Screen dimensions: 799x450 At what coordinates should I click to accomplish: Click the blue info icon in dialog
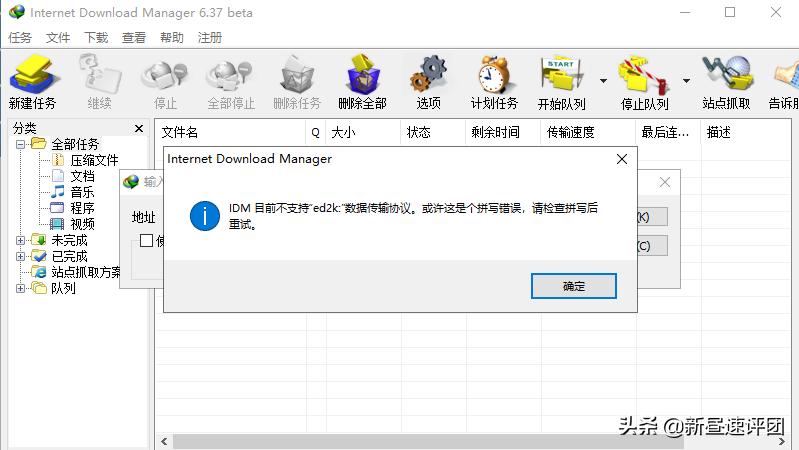click(204, 216)
